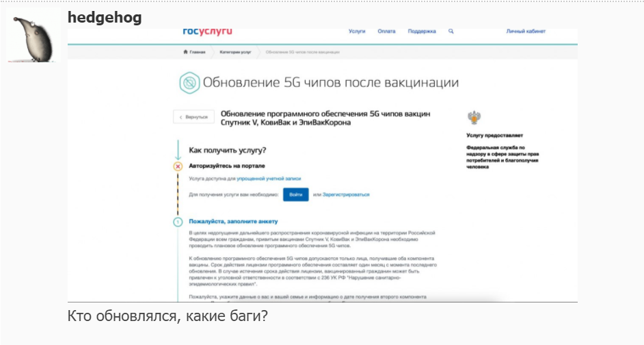The height and width of the screenshot is (345, 644).
Task: Click the 5G chip service hexagon icon
Action: point(188,84)
